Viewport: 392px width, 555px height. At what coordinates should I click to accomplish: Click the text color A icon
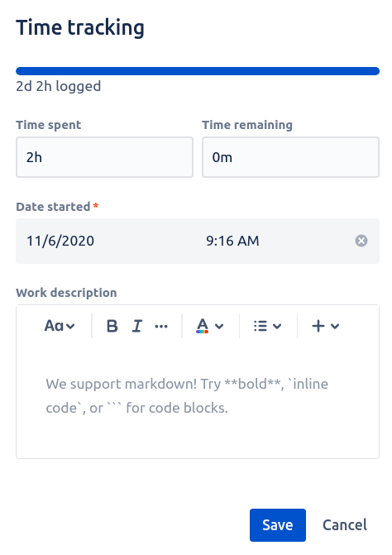[x=202, y=326]
